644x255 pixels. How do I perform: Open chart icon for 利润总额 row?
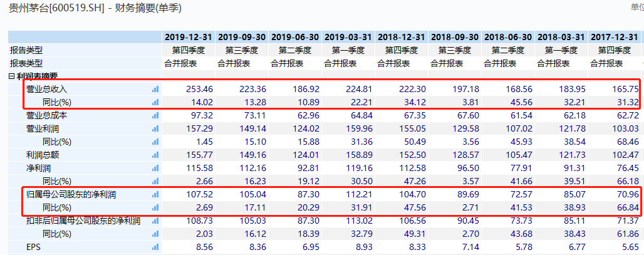click(x=155, y=155)
